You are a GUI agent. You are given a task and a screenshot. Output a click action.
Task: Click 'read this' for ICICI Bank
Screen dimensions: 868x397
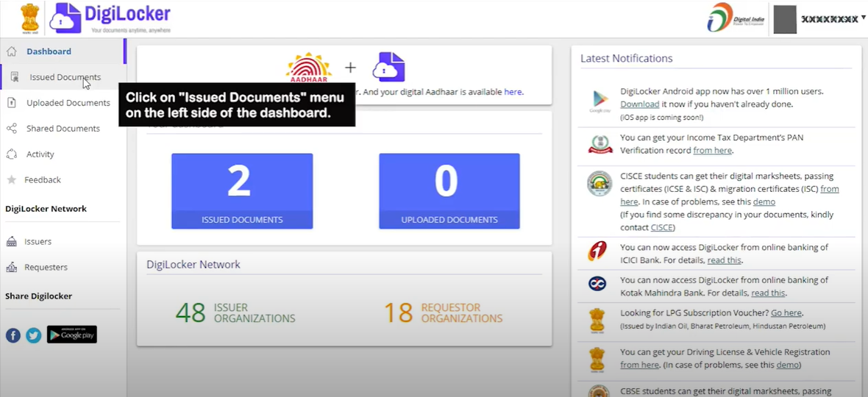pos(724,260)
